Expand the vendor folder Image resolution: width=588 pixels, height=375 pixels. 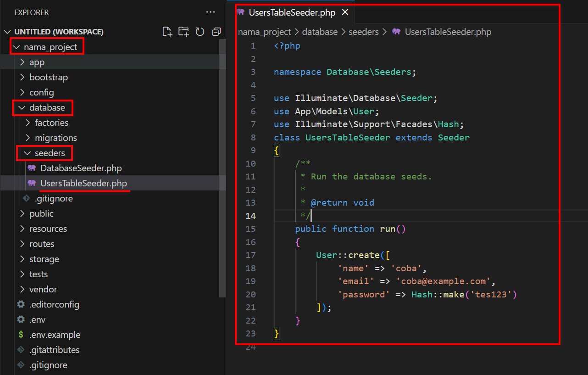click(x=22, y=289)
